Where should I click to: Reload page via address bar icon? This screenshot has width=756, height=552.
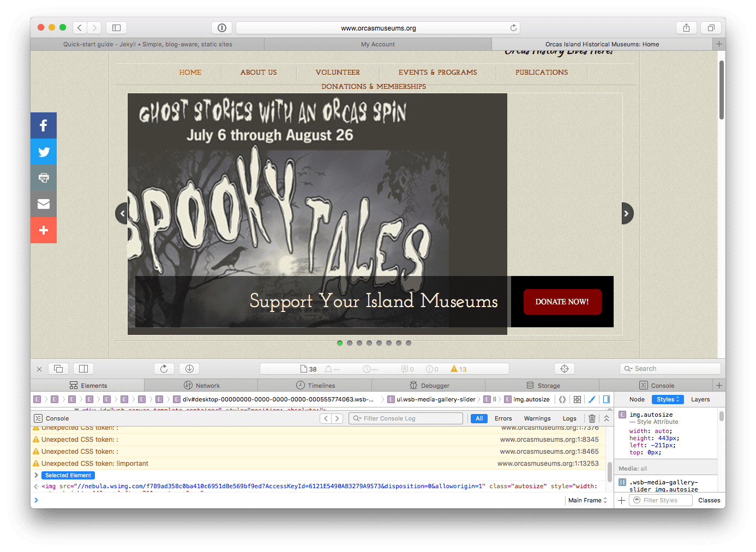513,28
